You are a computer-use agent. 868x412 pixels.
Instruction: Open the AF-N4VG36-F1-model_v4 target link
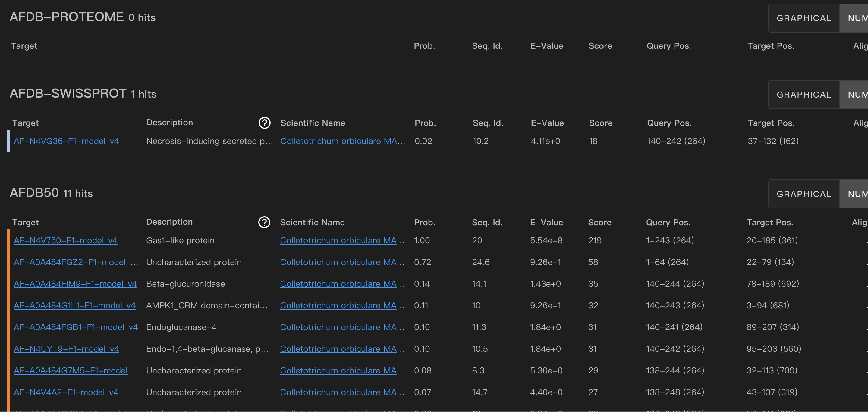66,141
